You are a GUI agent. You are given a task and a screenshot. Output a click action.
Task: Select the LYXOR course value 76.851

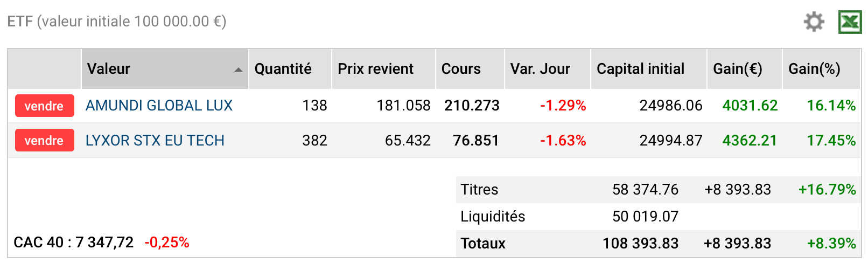tap(476, 140)
